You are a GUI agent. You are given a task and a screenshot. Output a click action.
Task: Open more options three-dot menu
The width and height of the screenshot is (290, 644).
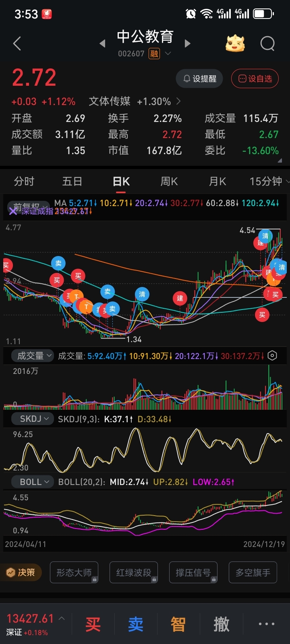pos(266,624)
